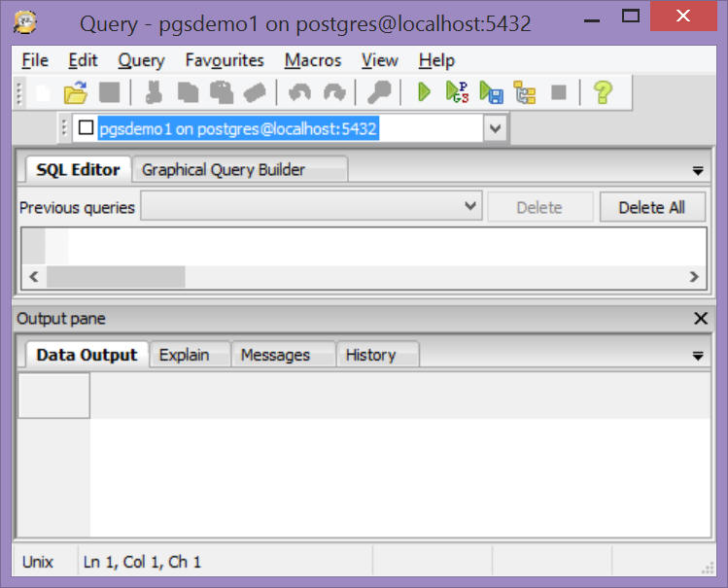Open the View menu

pos(380,60)
